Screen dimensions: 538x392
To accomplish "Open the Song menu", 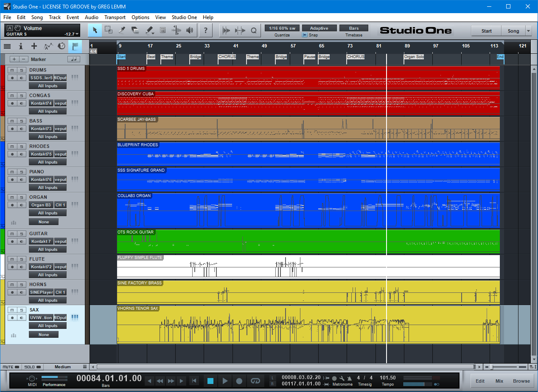I will [37, 17].
